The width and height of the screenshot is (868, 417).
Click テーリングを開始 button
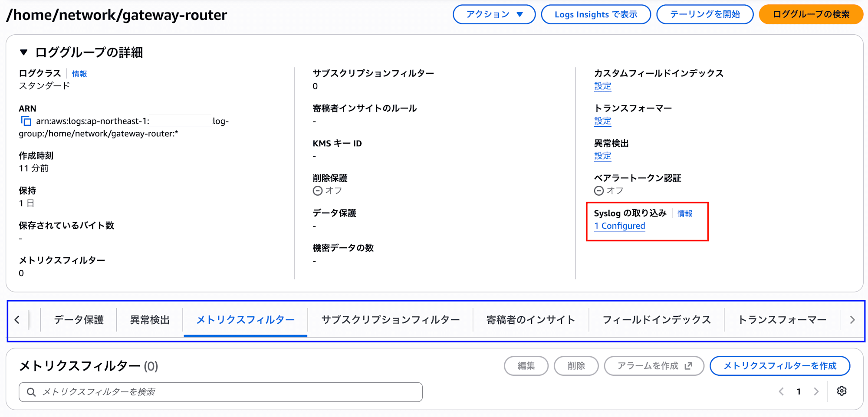click(x=705, y=14)
